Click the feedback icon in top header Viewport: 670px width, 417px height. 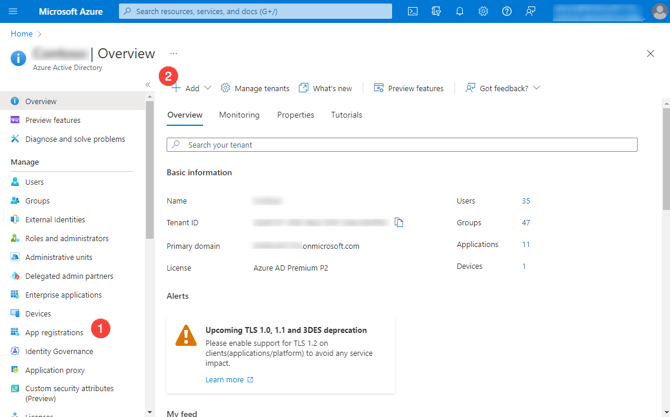coord(531,11)
